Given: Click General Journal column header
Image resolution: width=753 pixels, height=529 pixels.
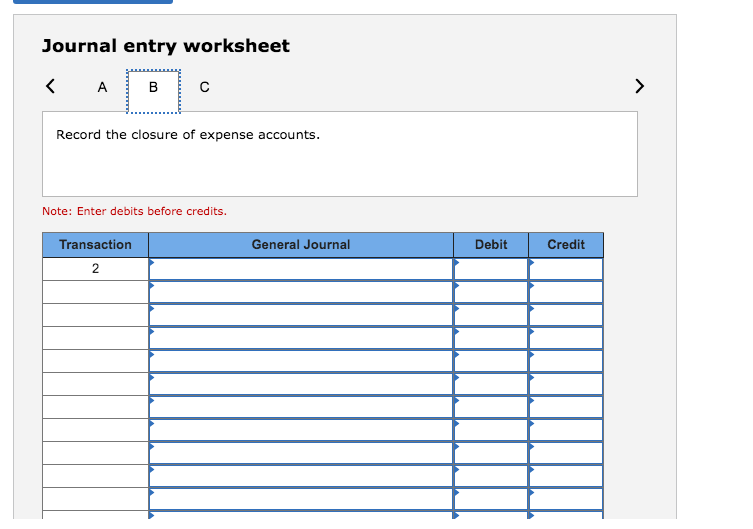Looking at the screenshot, I should [x=301, y=245].
